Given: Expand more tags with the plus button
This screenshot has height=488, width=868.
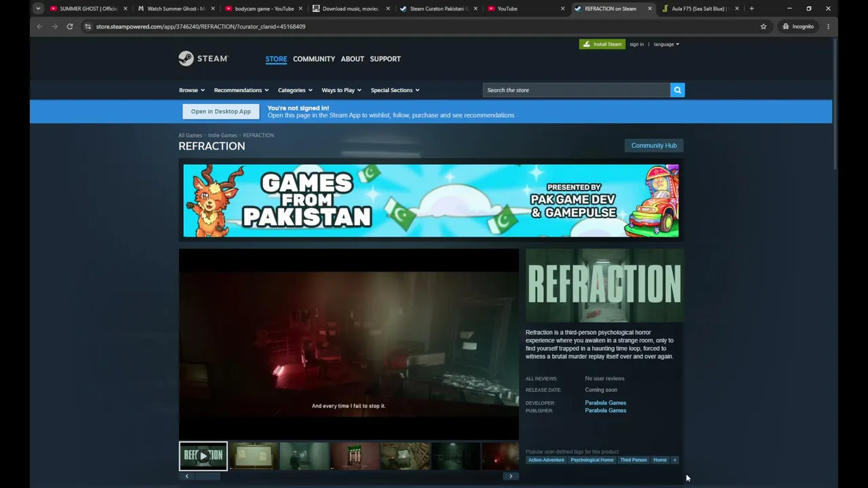Looking at the screenshot, I should [675, 460].
